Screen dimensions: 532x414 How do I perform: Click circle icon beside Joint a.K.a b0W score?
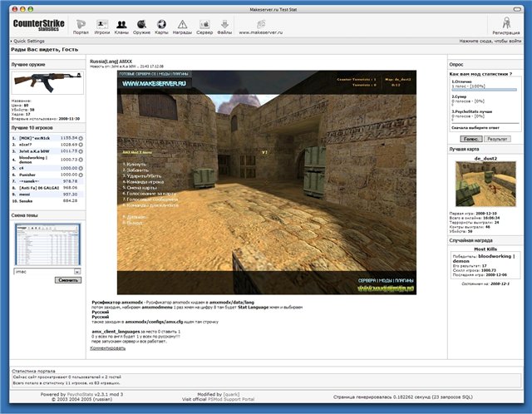point(81,151)
